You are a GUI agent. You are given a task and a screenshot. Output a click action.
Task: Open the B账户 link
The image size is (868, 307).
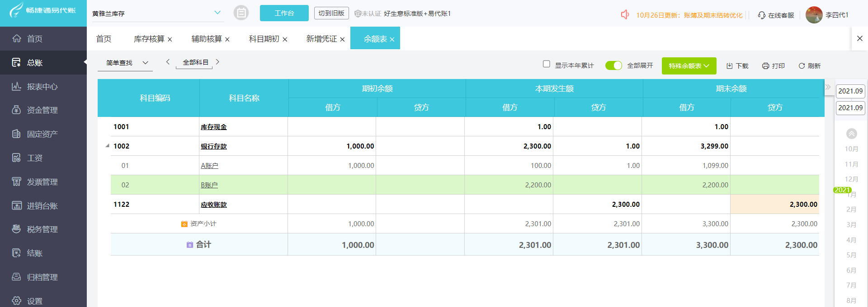click(209, 185)
